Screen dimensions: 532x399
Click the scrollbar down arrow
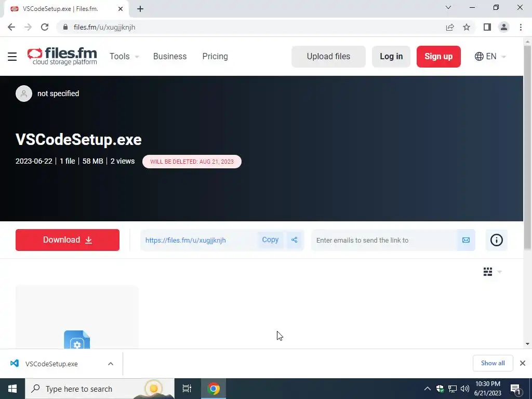point(527,344)
